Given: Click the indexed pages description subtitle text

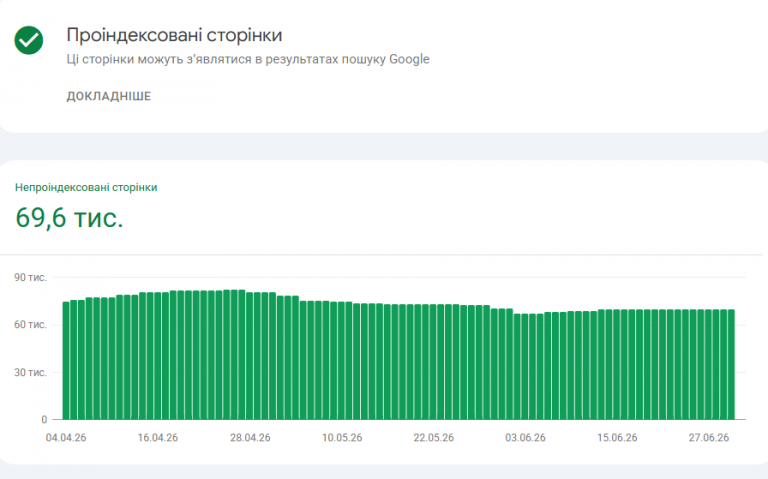Looking at the screenshot, I should pos(248,59).
